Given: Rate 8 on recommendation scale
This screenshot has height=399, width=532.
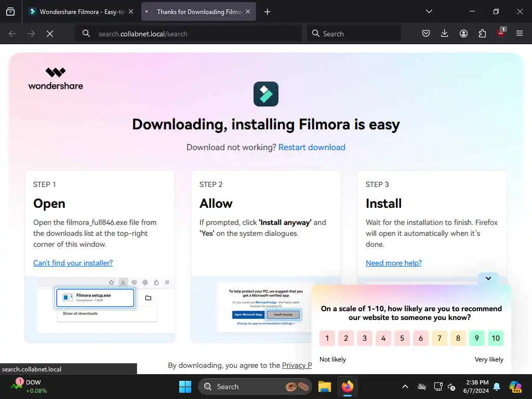Looking at the screenshot, I should [458, 338].
